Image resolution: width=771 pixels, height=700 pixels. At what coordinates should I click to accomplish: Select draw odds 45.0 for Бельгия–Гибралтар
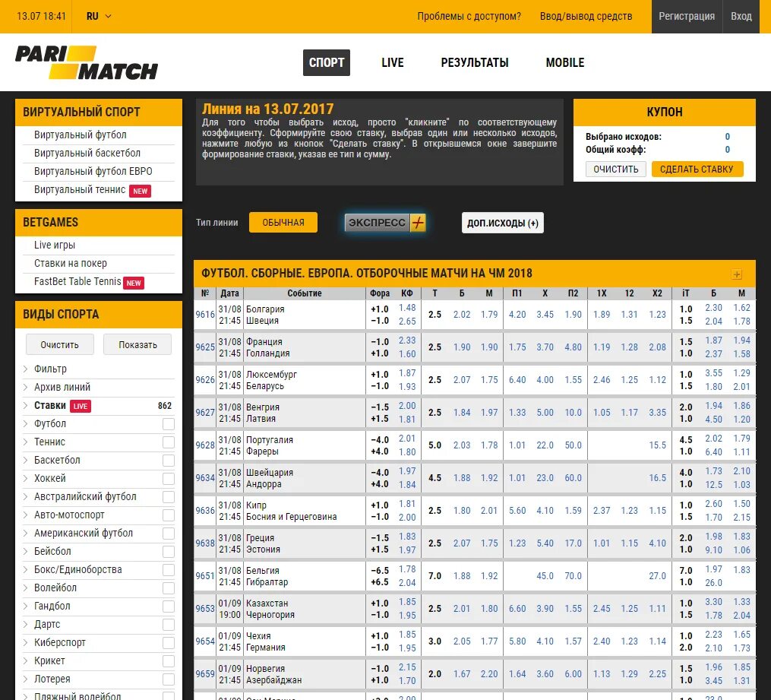[x=545, y=575]
